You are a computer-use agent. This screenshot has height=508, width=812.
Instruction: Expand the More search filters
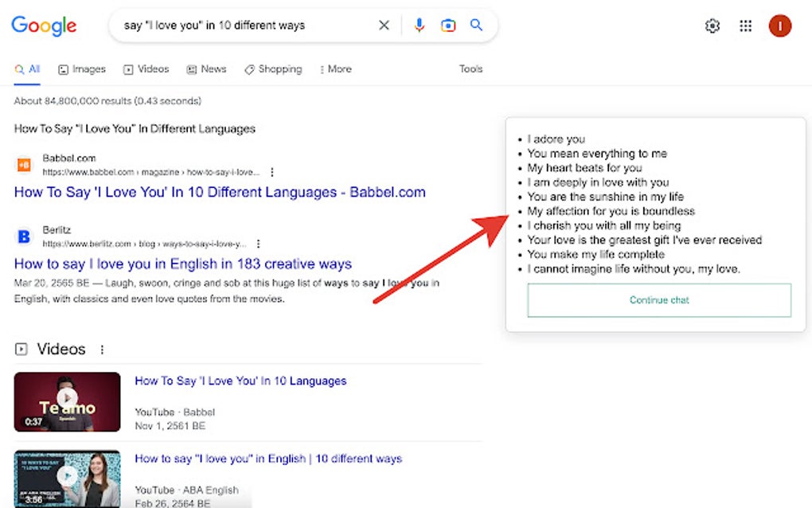click(335, 69)
